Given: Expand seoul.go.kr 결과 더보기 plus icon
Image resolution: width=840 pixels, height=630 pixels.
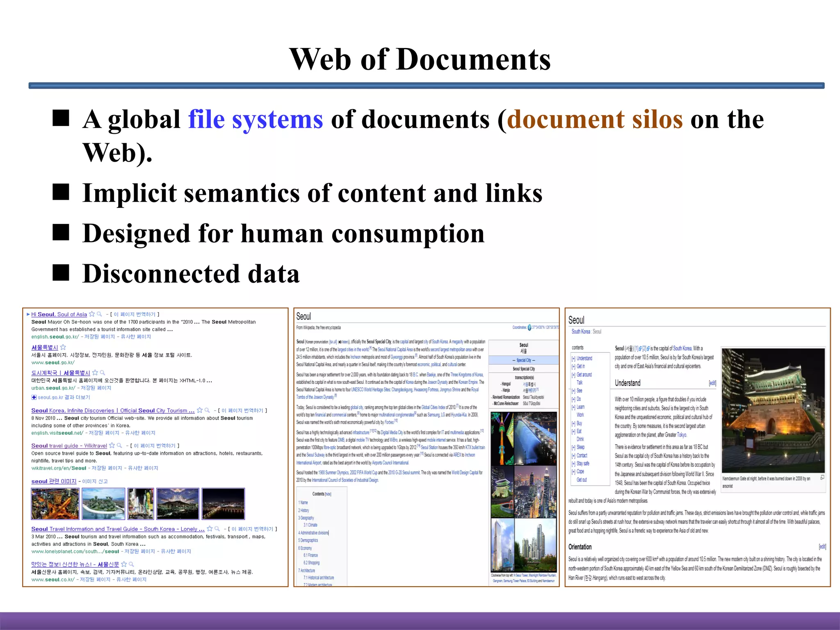Looking at the screenshot, I should point(34,397).
